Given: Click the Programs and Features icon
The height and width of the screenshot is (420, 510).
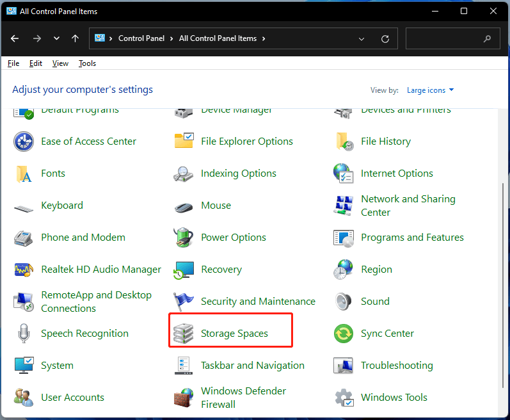Looking at the screenshot, I should (344, 238).
